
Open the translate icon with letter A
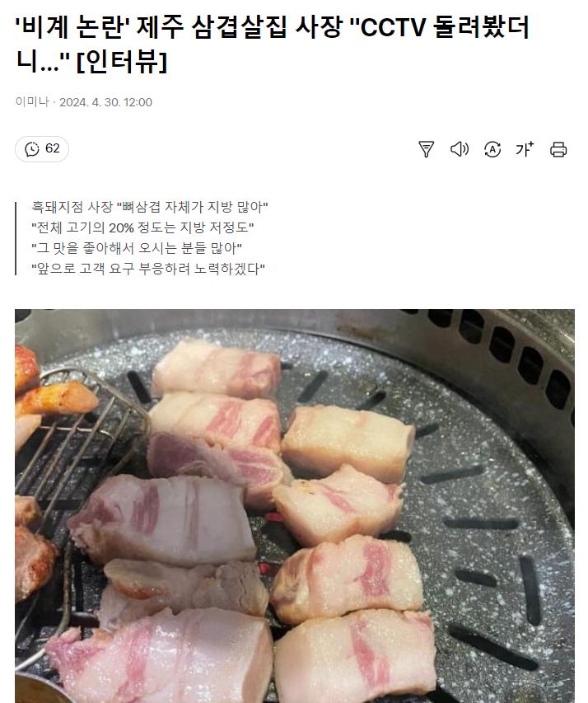point(492,149)
